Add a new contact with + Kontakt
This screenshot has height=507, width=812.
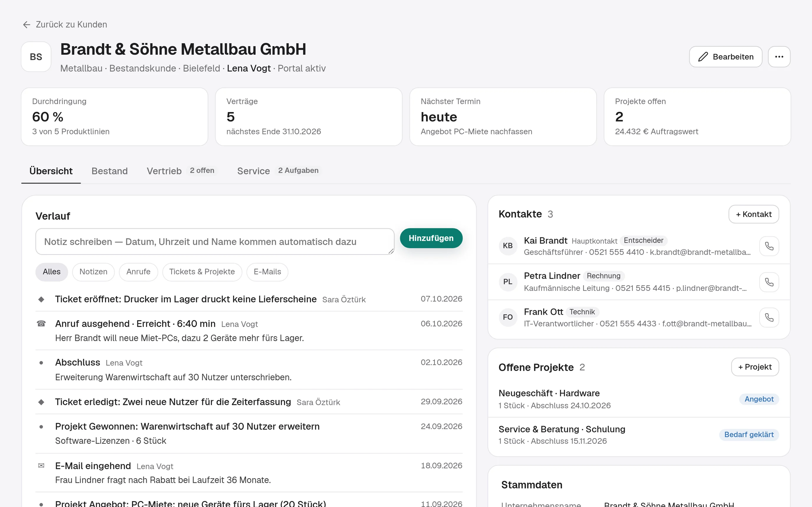753,214
